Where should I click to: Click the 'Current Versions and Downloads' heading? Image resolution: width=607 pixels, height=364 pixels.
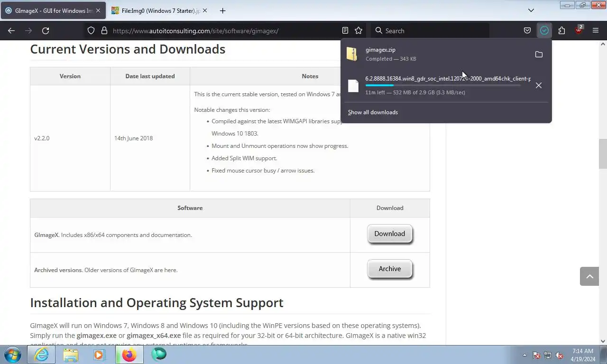tap(128, 49)
